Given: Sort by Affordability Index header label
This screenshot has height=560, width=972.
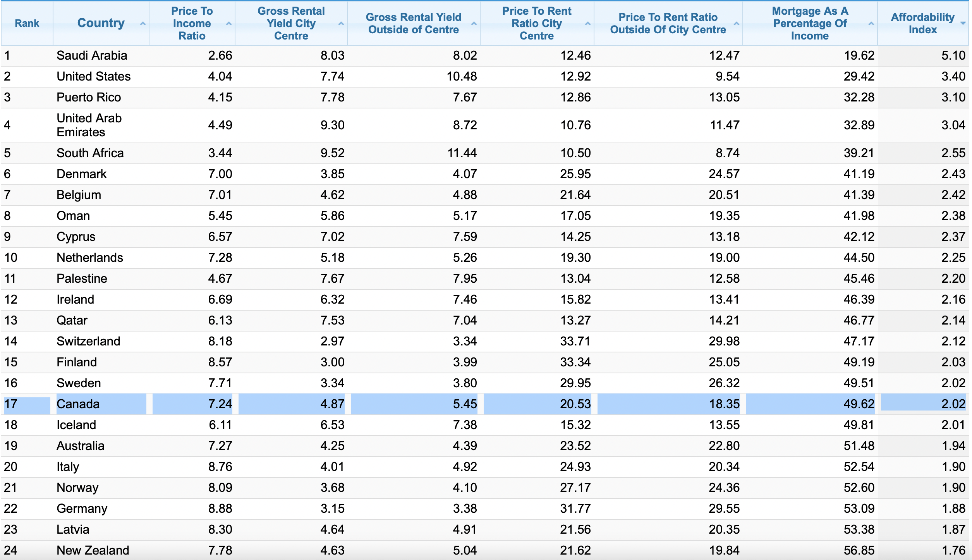Looking at the screenshot, I should coord(922,23).
